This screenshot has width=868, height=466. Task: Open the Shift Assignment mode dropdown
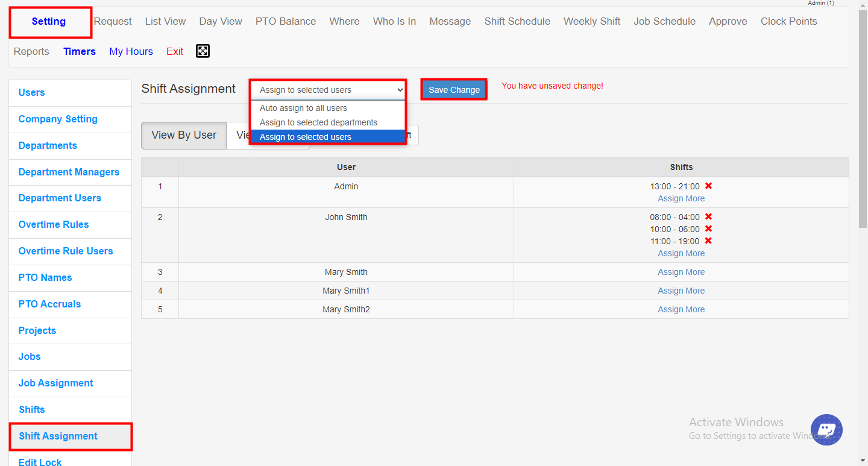[328, 90]
